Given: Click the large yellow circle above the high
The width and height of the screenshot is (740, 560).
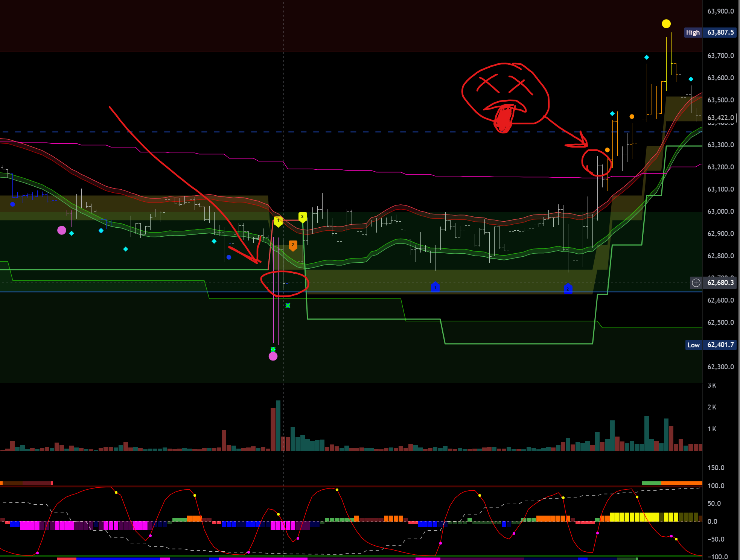Looking at the screenshot, I should click(x=666, y=24).
